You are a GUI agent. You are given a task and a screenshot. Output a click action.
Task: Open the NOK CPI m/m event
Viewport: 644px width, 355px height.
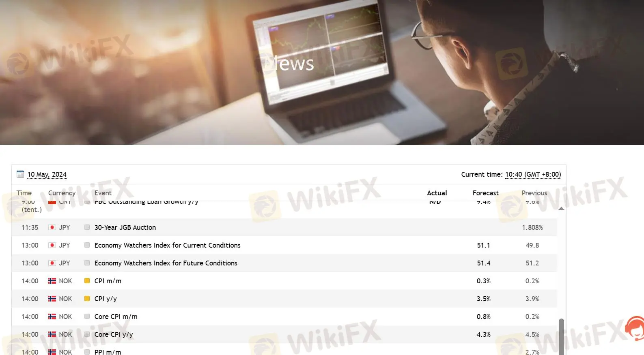(x=108, y=281)
